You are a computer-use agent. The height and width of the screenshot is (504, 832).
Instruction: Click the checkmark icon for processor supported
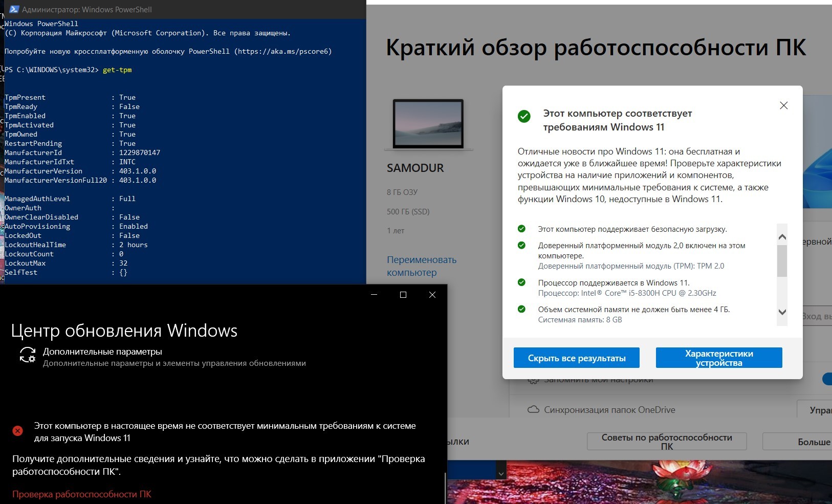[x=521, y=282]
